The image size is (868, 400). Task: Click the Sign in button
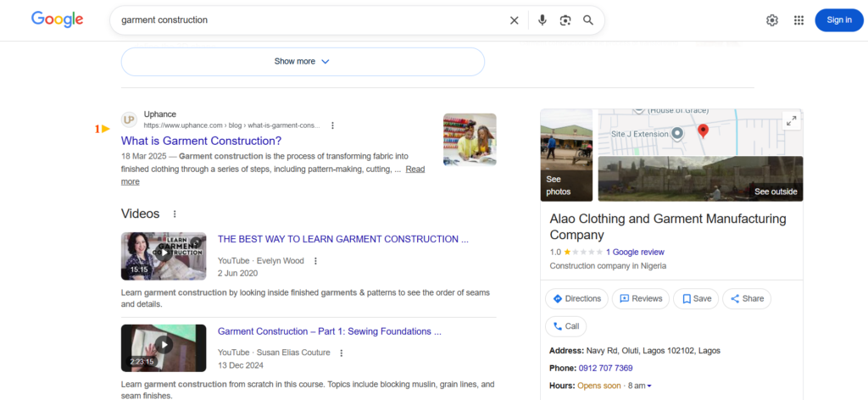838,20
